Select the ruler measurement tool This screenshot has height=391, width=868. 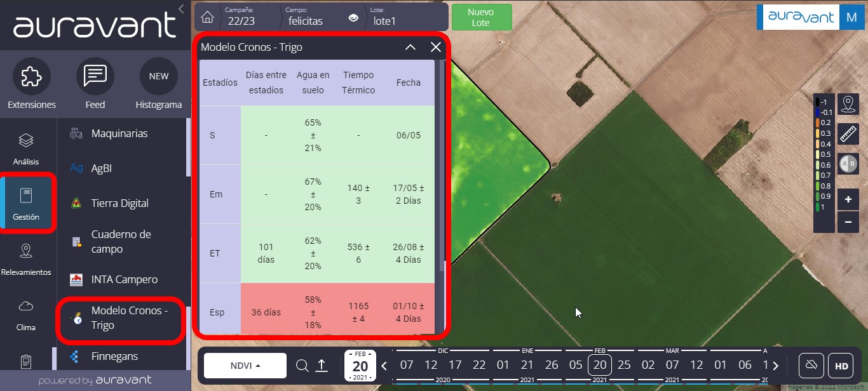pyautogui.click(x=848, y=133)
